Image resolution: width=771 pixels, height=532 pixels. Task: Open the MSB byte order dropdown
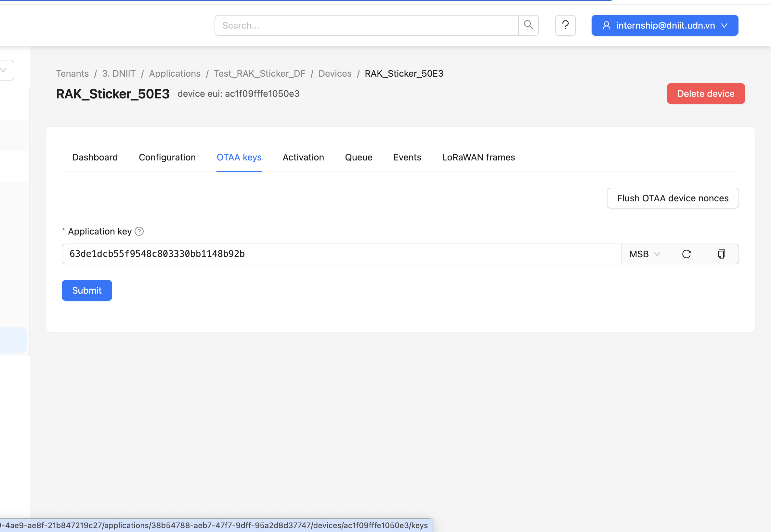click(x=644, y=254)
